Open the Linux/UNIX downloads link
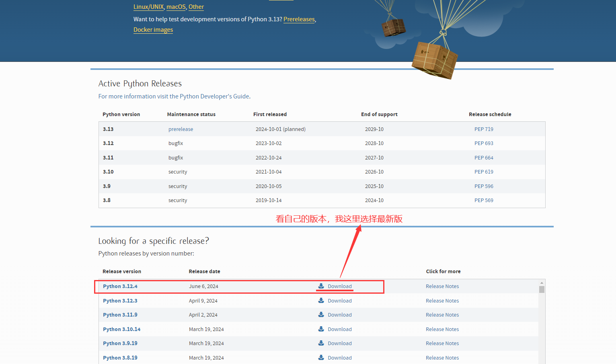Viewport: 616px width, 364px height. [x=149, y=7]
